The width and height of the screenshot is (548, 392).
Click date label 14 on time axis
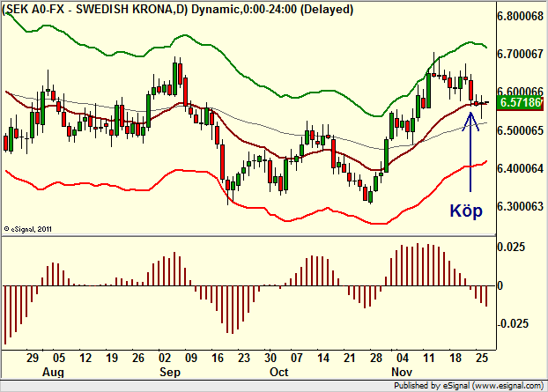(x=323, y=359)
